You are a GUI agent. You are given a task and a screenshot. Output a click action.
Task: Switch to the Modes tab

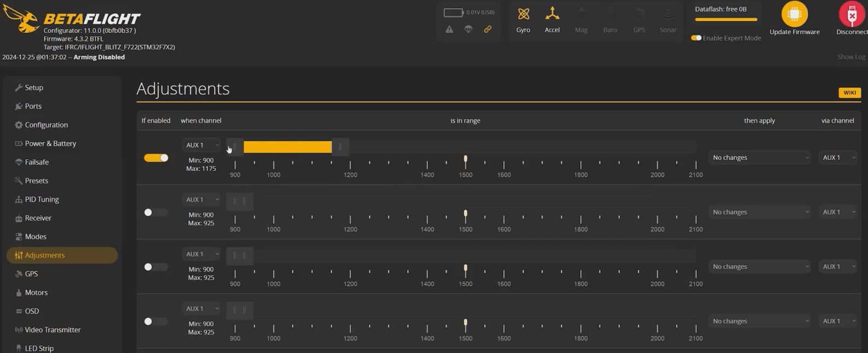[36, 236]
